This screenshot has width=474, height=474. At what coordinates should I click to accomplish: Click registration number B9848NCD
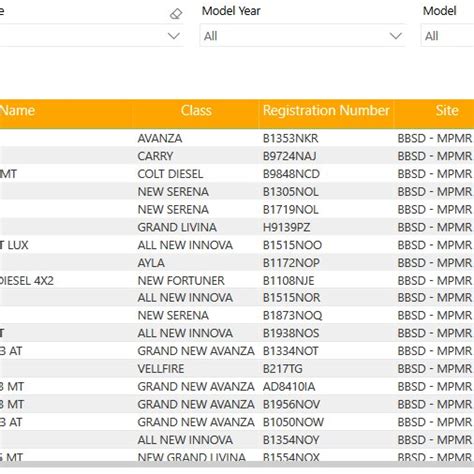[291, 174]
